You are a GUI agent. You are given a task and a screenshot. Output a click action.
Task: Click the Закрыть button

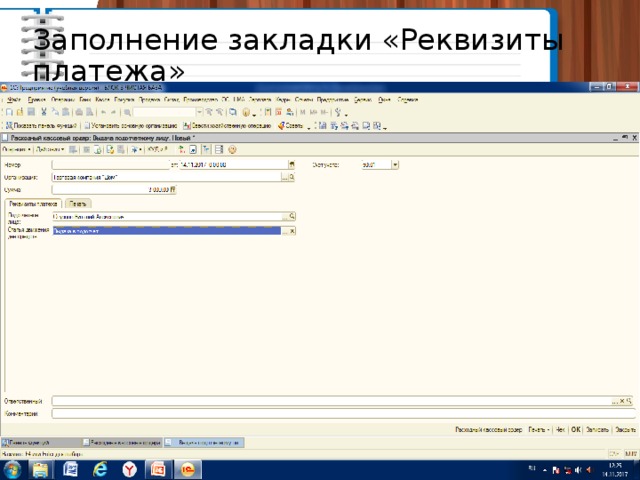625,429
